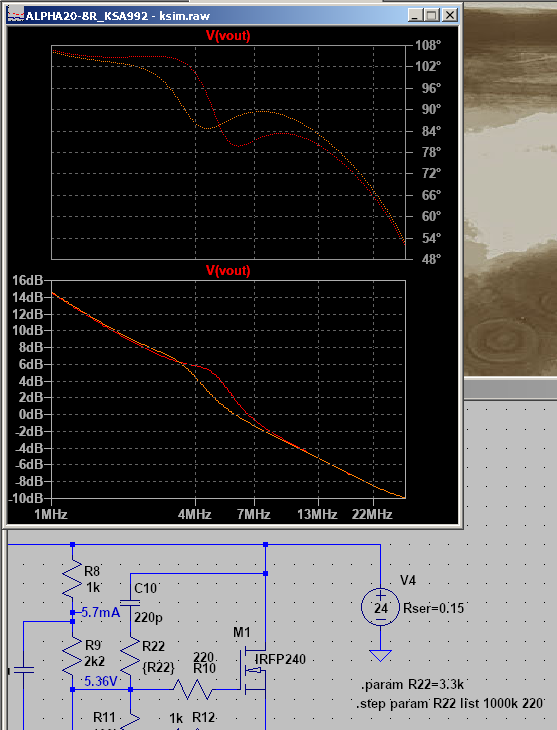Click the R10 reference label
557x730 pixels.
point(204,669)
